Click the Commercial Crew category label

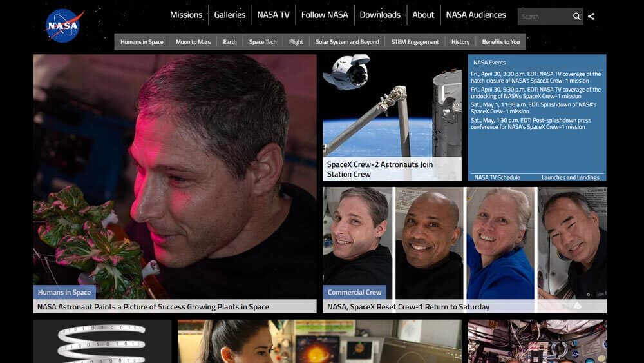tap(354, 292)
